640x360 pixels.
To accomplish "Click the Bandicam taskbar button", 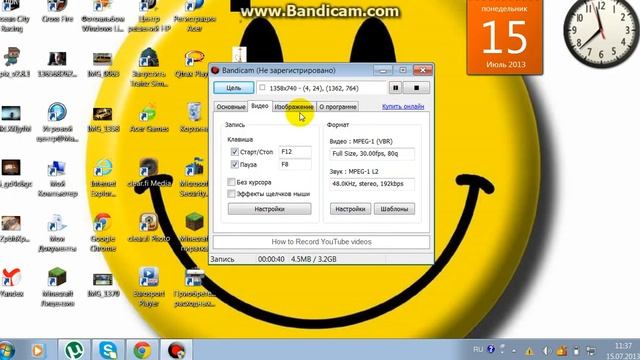I will tap(176, 350).
